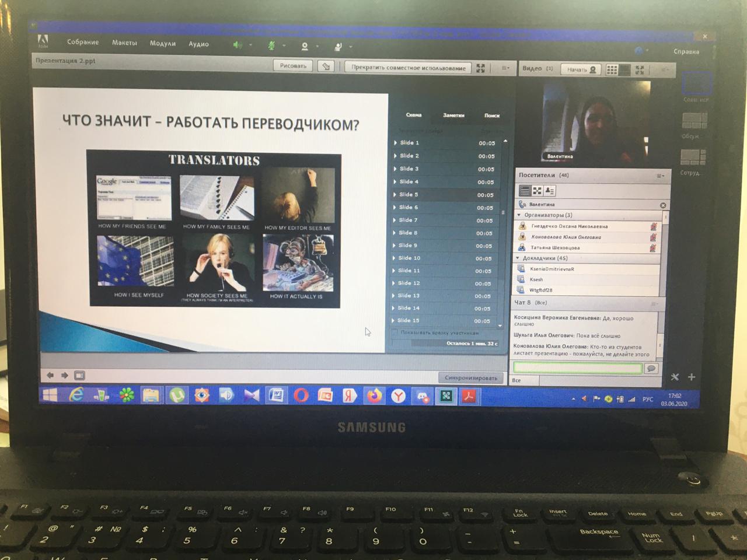Viewport: 747px width, 560px height.
Task: Go to previous slide arrow
Action: pos(50,375)
